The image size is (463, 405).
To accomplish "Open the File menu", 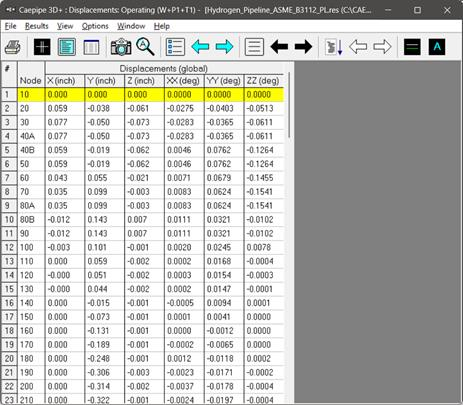I will click(10, 26).
